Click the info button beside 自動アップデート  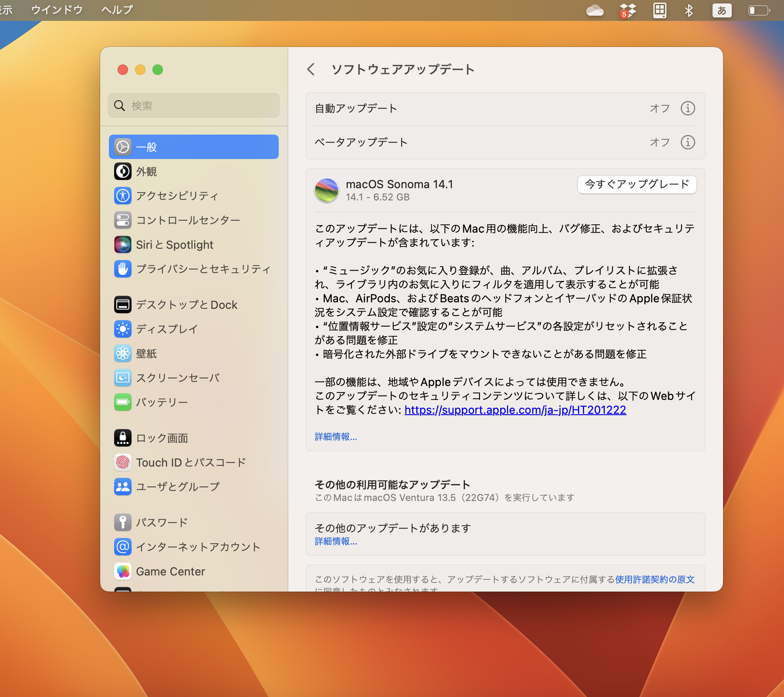[687, 108]
